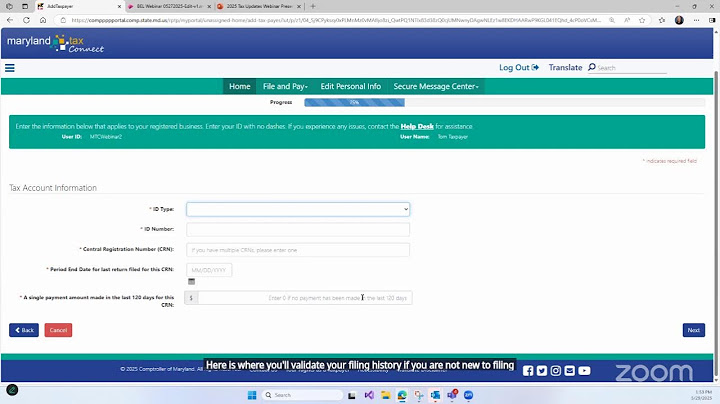Close the BEL Webinar browser tab

(x=208, y=6)
